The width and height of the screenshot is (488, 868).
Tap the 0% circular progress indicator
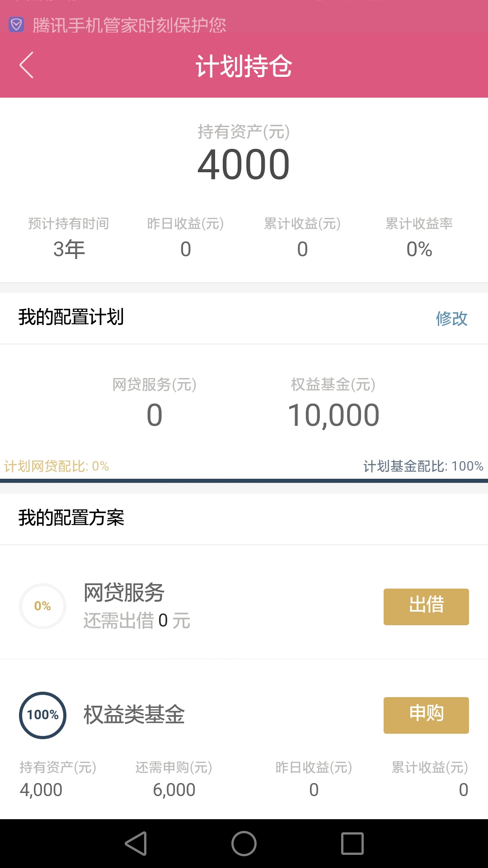(x=42, y=606)
